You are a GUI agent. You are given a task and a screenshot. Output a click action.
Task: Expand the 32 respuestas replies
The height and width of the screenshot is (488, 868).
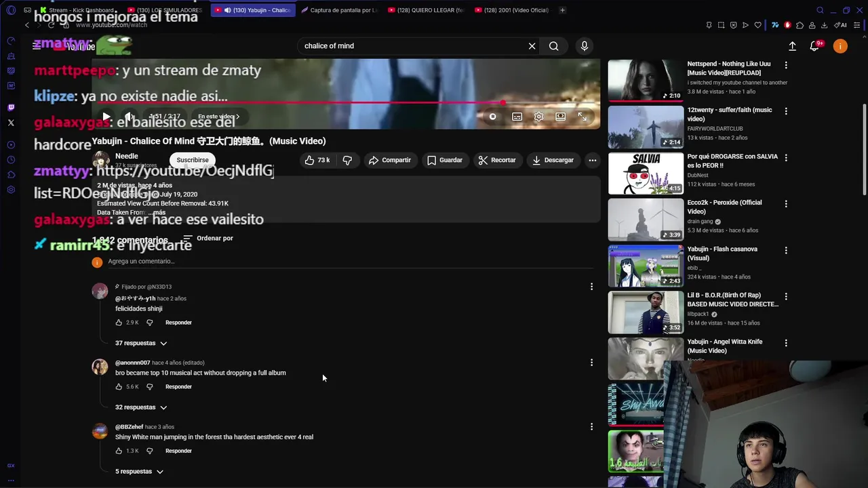pyautogui.click(x=141, y=407)
